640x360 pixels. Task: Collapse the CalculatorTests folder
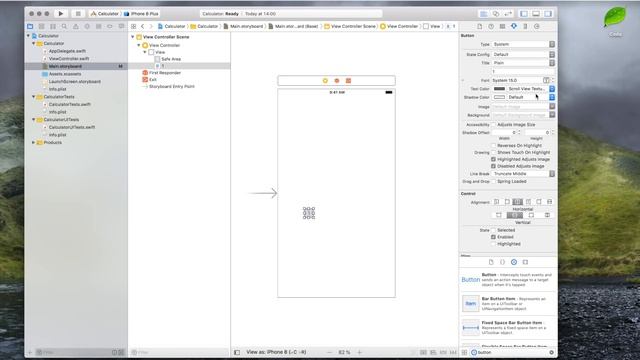point(33,97)
